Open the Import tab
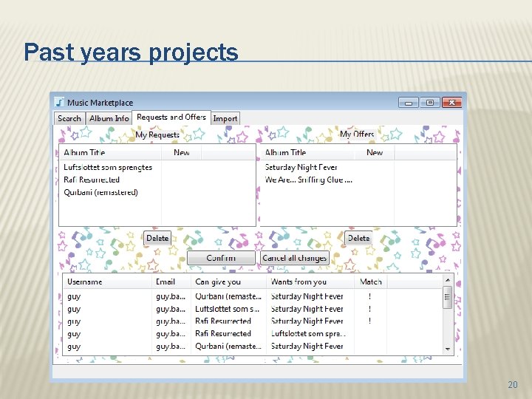Screen dimensions: 532x399 (x=225, y=118)
